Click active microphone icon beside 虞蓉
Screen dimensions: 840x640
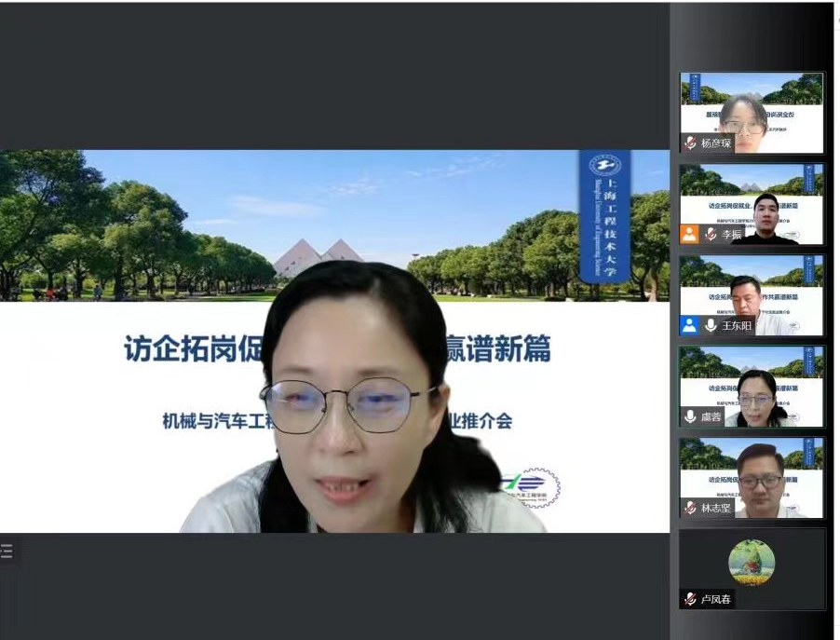(x=691, y=416)
